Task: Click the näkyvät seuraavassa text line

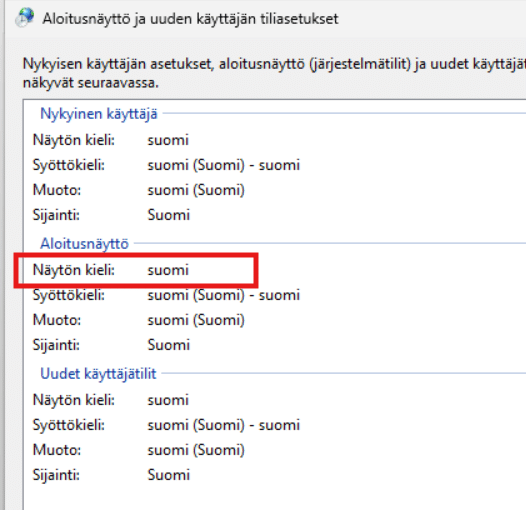Action: [x=91, y=83]
